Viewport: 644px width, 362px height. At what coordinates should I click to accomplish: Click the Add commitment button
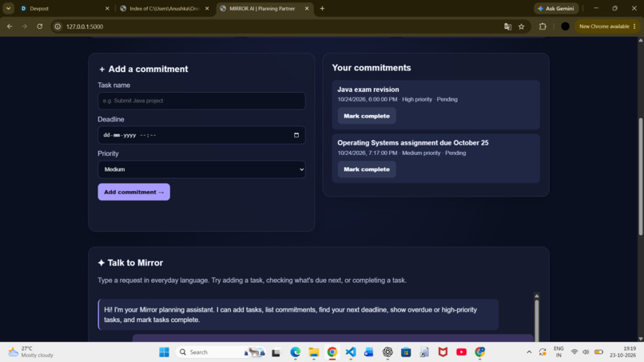[134, 192]
